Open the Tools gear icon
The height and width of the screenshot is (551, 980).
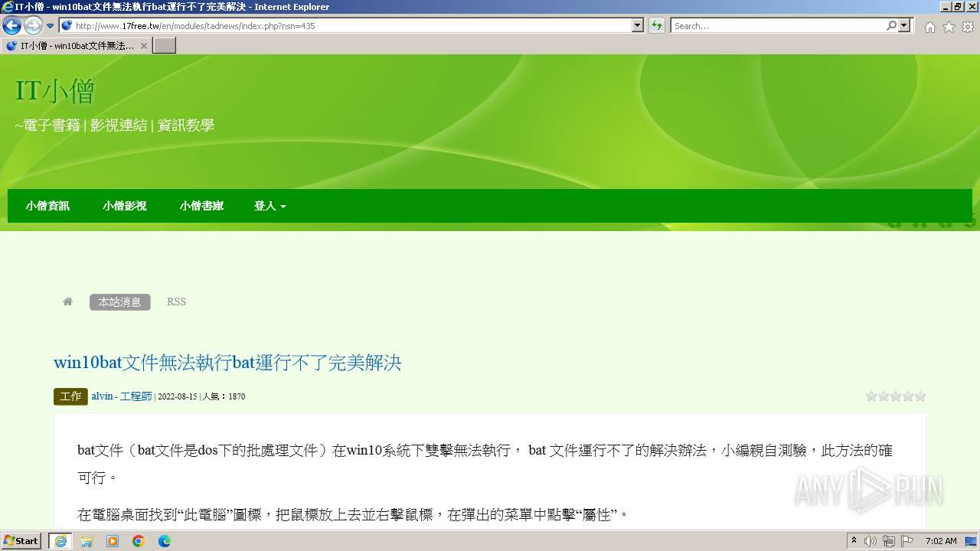click(x=968, y=27)
